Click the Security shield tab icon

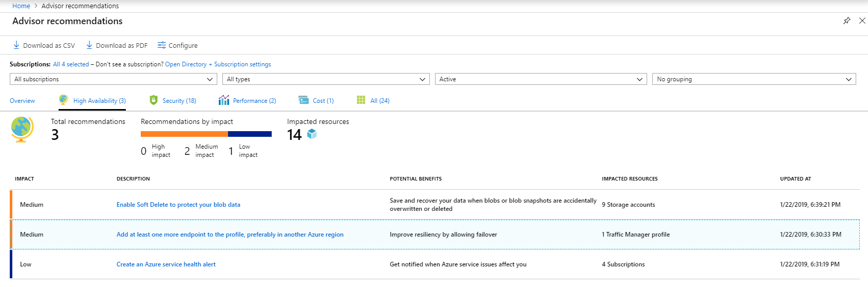154,100
